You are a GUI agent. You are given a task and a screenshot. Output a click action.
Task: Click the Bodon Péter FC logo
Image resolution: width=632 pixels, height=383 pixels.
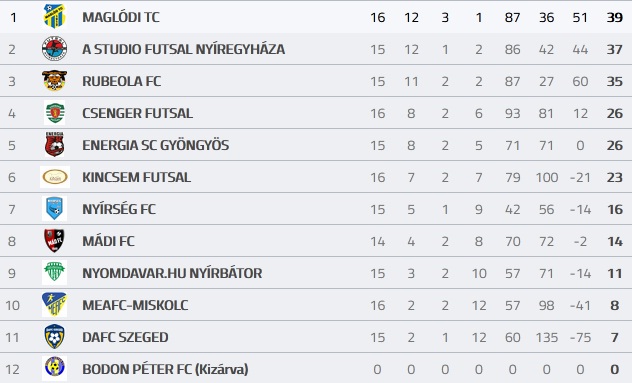(x=54, y=368)
